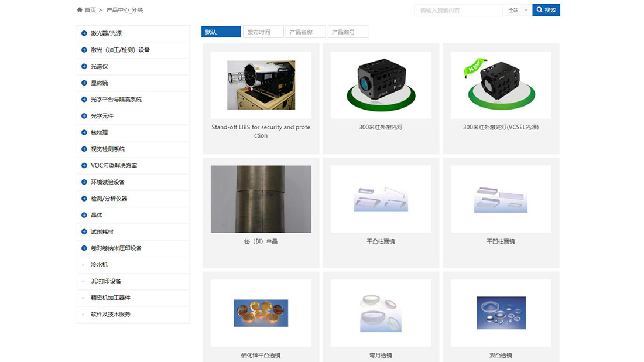
Task: Open 卷对卷纳米压印设备 category
Action: 117,248
